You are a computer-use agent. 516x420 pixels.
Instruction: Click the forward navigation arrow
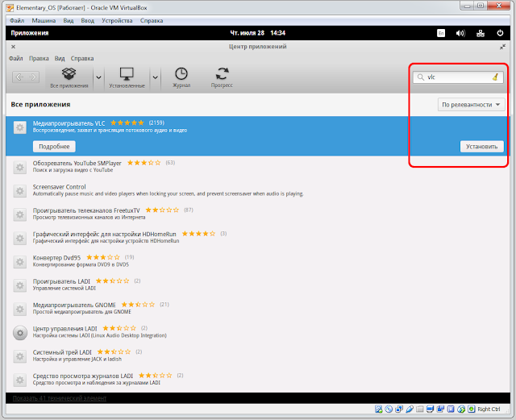(33, 77)
